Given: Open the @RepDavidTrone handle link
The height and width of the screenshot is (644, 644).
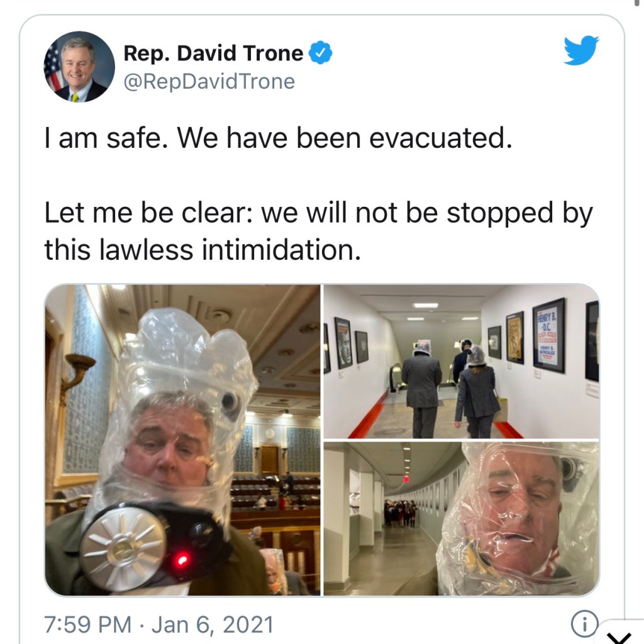Looking at the screenshot, I should [x=209, y=81].
